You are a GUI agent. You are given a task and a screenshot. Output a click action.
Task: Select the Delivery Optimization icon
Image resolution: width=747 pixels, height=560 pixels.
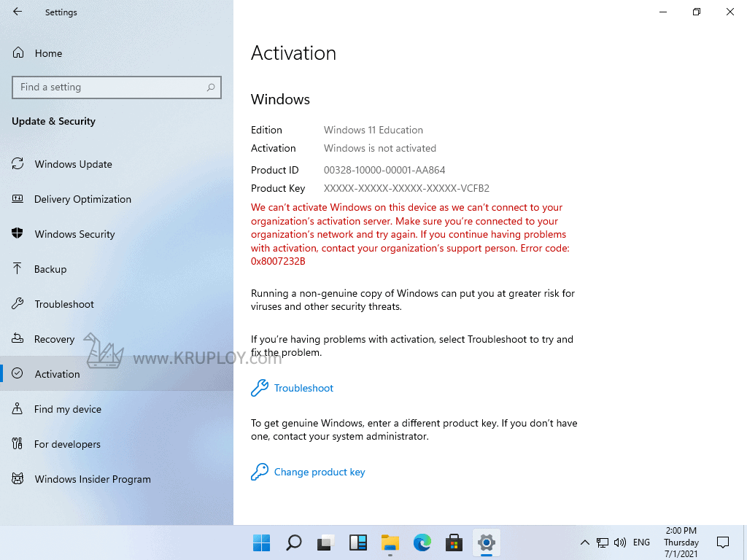pyautogui.click(x=18, y=199)
